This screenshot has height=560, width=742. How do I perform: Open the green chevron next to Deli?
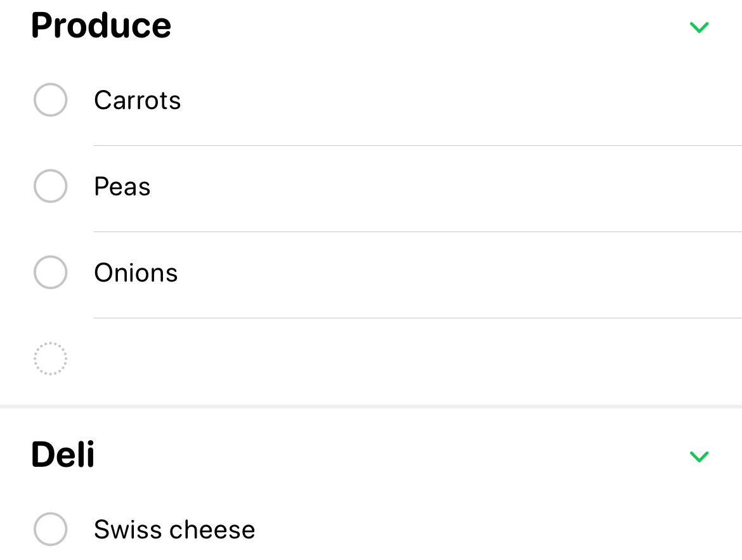[x=699, y=457]
